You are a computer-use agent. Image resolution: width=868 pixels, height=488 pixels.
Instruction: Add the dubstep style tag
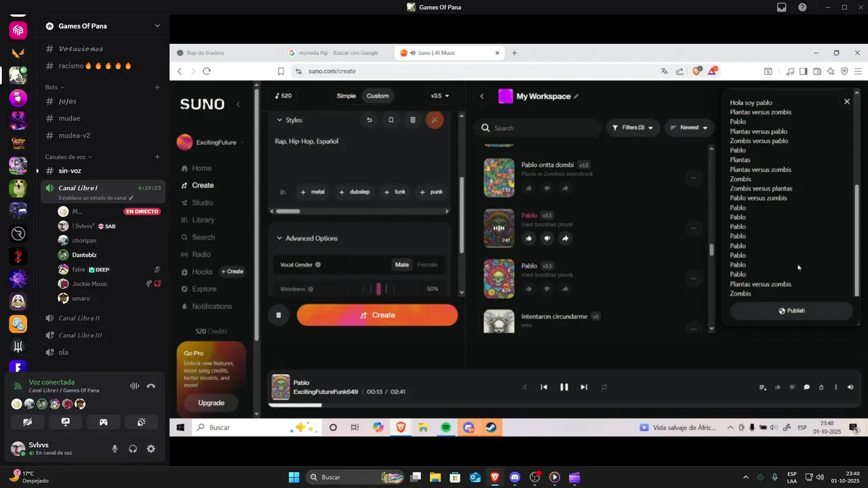(354, 192)
